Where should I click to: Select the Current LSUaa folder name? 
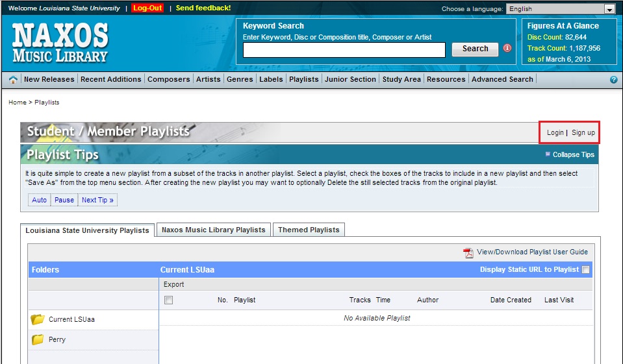point(71,319)
